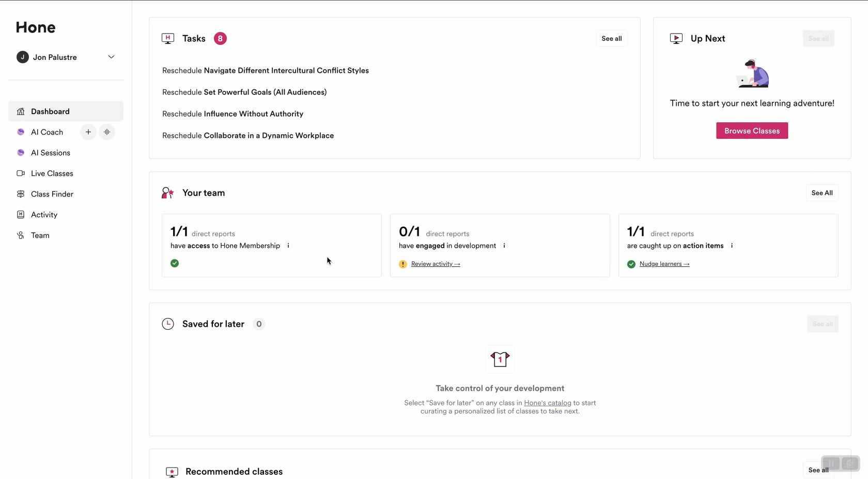868x479 pixels.
Task: Click the Tasks count badge showing 8
Action: [x=220, y=39]
